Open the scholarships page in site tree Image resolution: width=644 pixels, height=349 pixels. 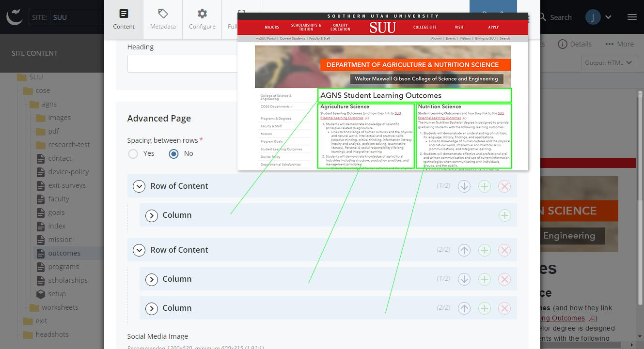pos(68,280)
